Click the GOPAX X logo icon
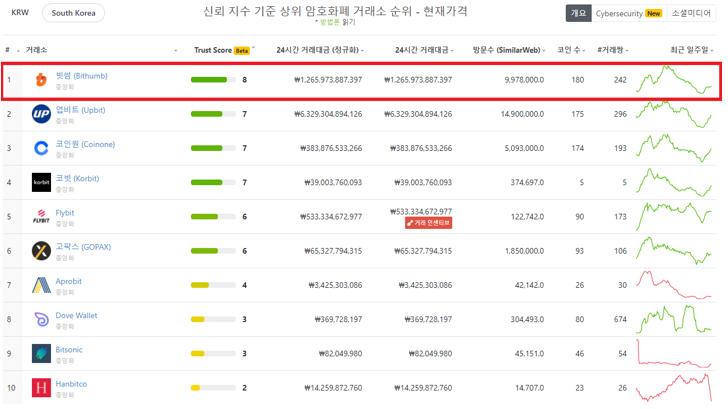The height and width of the screenshot is (409, 728). tap(41, 251)
